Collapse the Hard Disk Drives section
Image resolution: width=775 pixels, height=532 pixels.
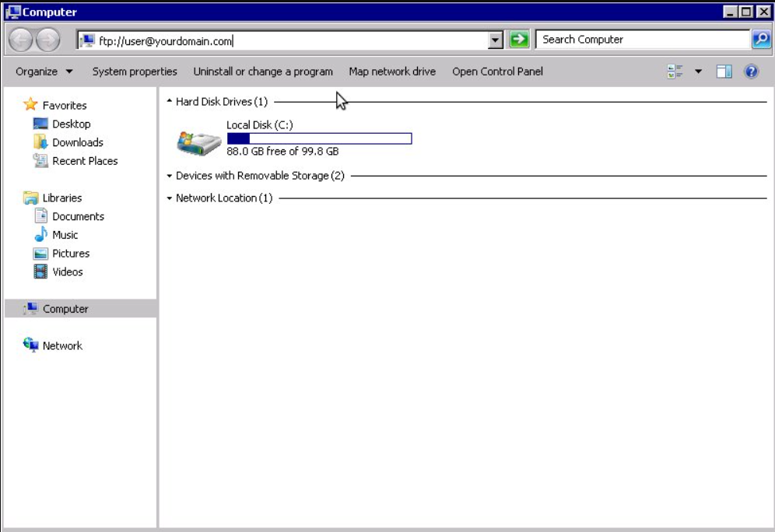click(x=167, y=101)
